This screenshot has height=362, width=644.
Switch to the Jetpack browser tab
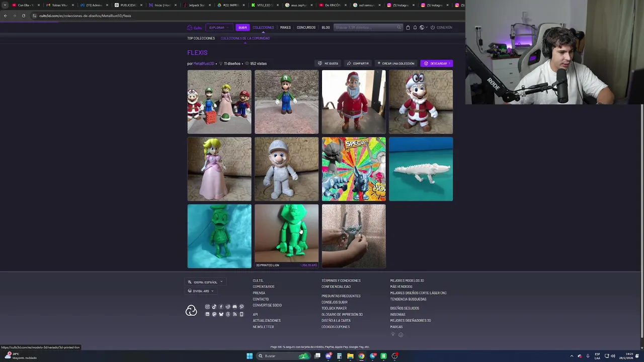click(196, 5)
